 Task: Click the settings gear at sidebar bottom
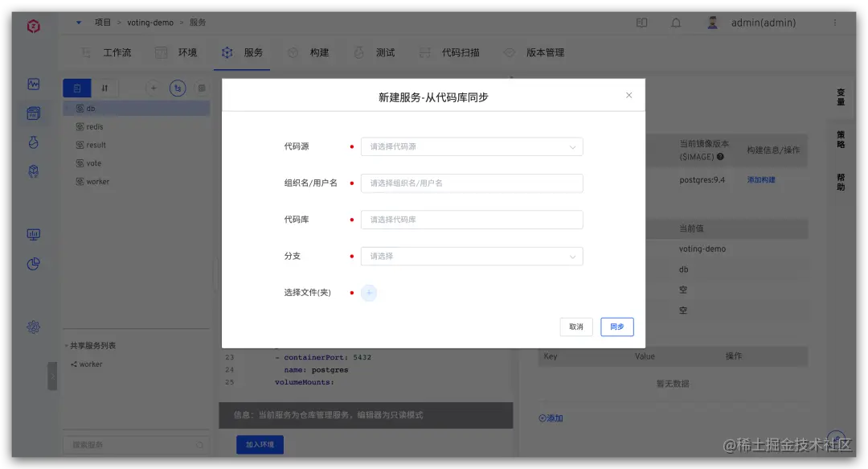point(33,327)
